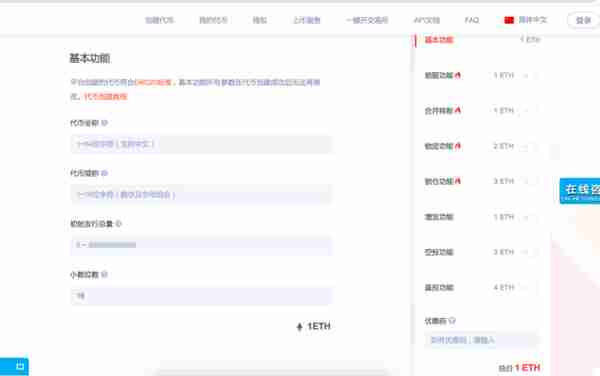Open the 简体中文 language dropdown

click(x=533, y=20)
